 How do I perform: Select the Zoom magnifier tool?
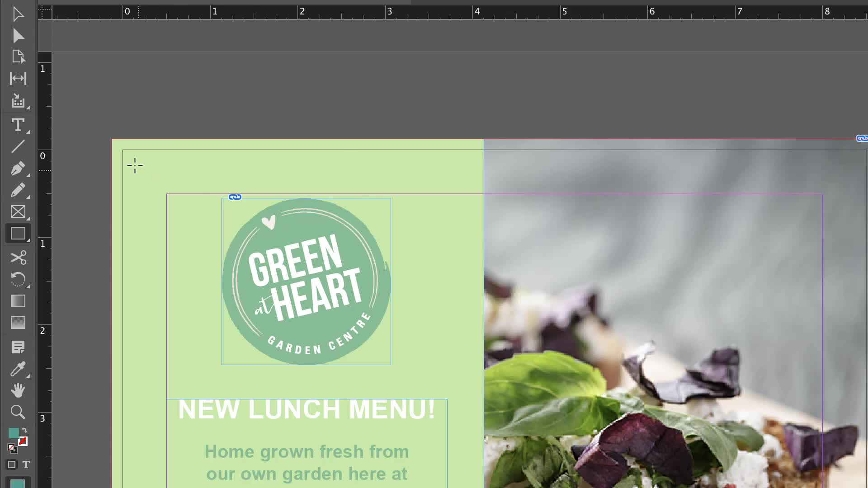(x=18, y=412)
